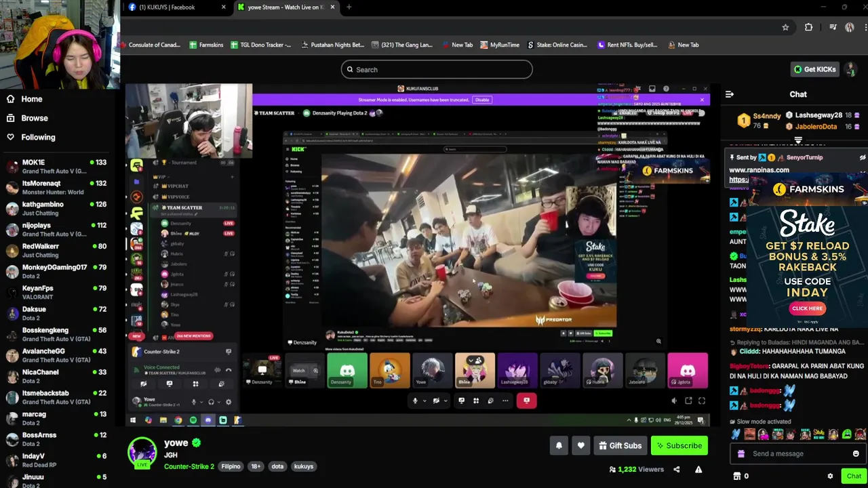Click CLICK HERE on Stake ad

click(x=807, y=308)
